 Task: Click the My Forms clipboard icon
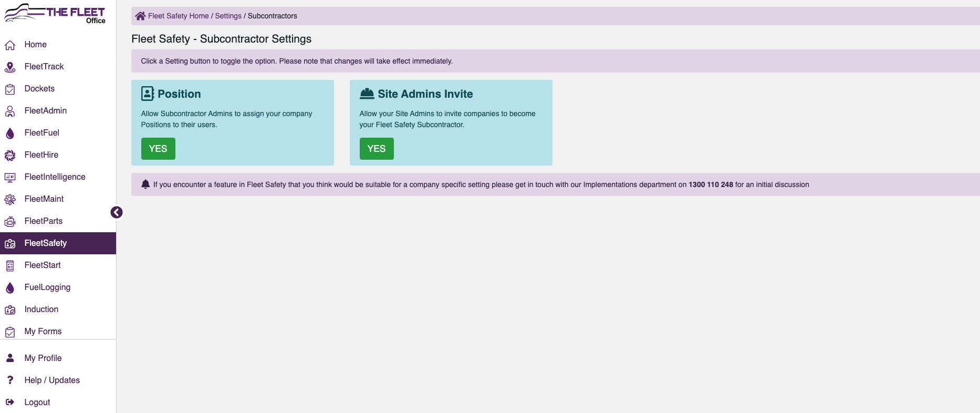10,332
